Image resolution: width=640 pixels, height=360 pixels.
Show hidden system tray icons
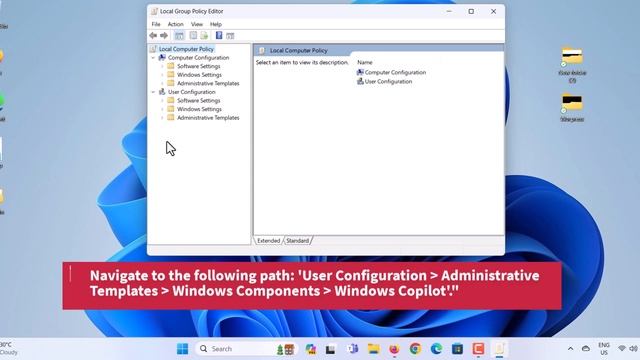click(x=570, y=349)
